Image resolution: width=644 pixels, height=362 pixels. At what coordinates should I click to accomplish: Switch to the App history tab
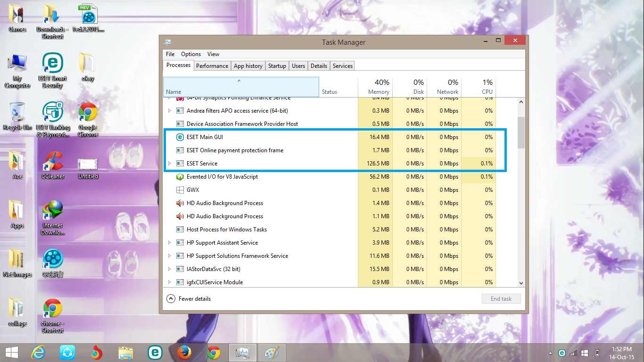248,66
